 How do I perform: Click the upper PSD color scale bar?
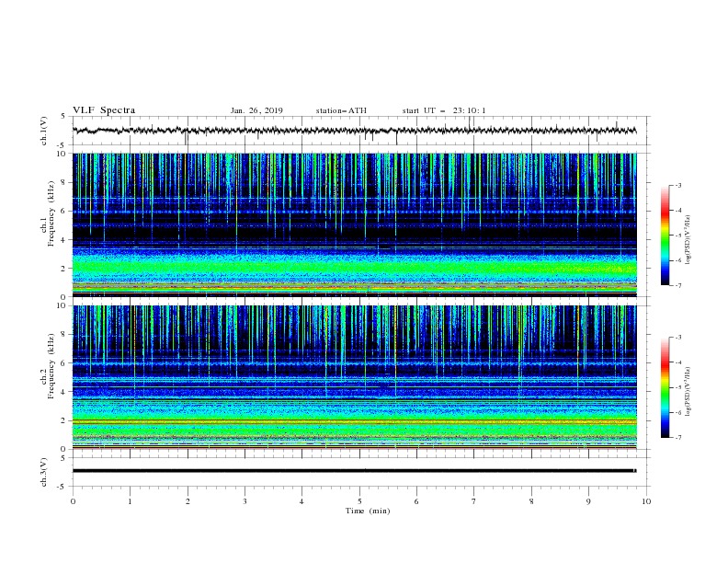pyautogui.click(x=665, y=235)
